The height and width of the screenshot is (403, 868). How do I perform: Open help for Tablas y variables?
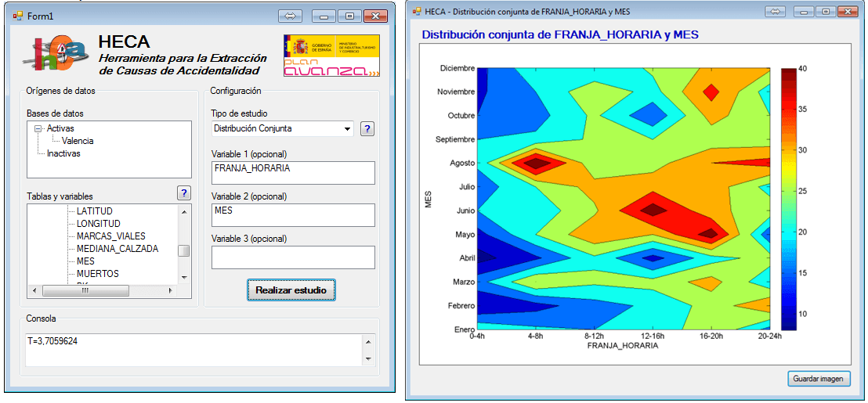tap(184, 193)
